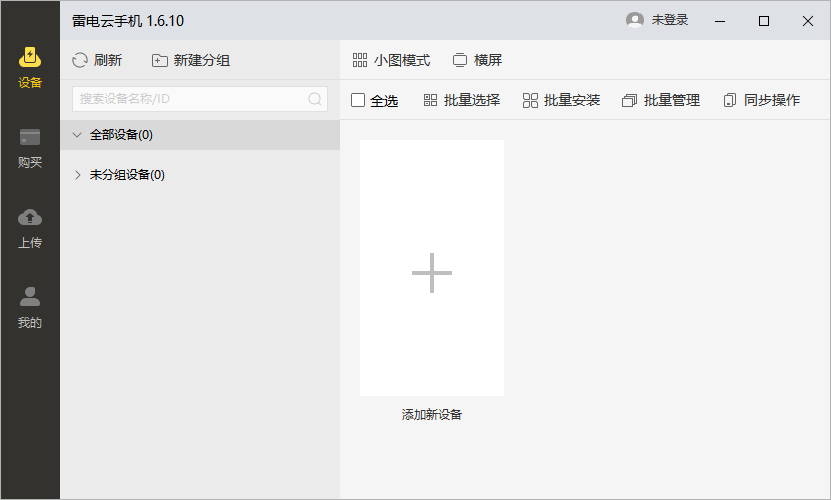831x500 pixels.
Task: Enable 同步操作 sync operation
Action: 761,100
